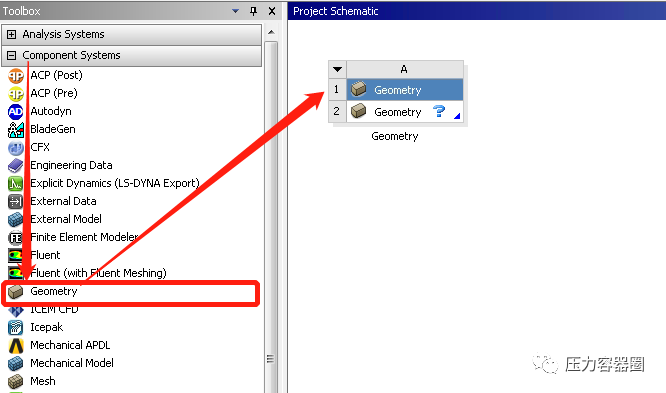Select the Analysis Systems header label

(x=63, y=34)
